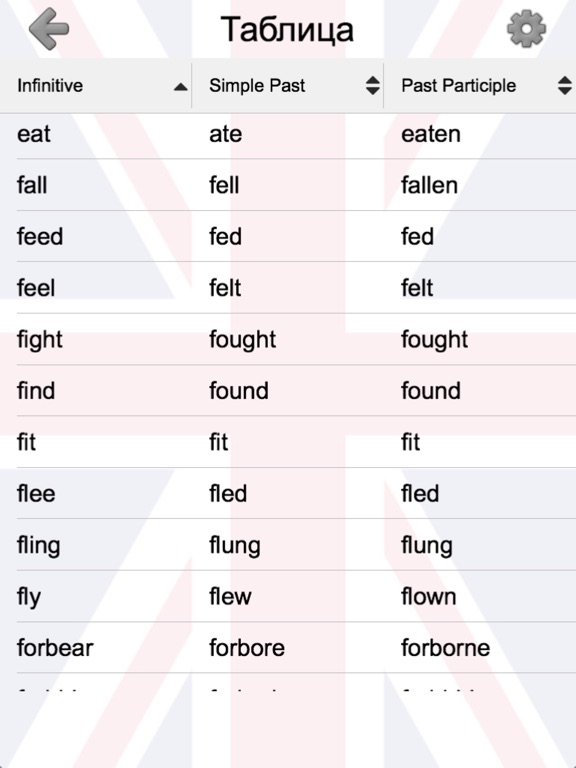
Task: Click the Simple Past header label
Action: coord(257,86)
